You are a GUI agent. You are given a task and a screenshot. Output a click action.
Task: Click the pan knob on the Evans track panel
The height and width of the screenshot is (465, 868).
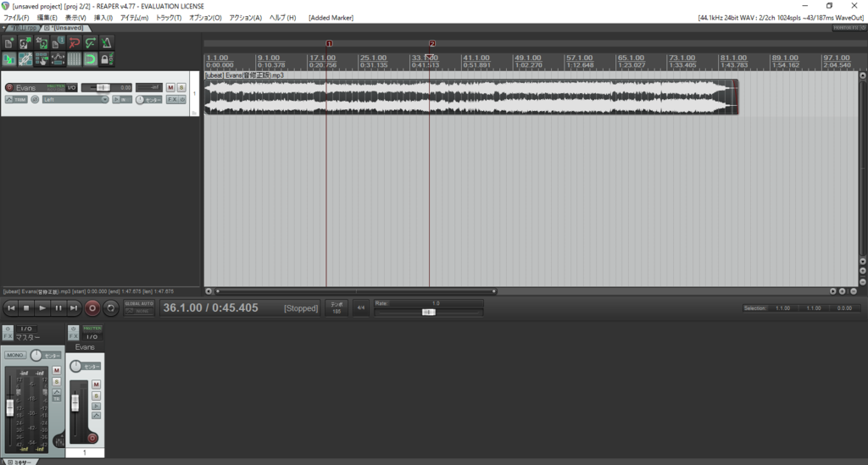coord(140,100)
